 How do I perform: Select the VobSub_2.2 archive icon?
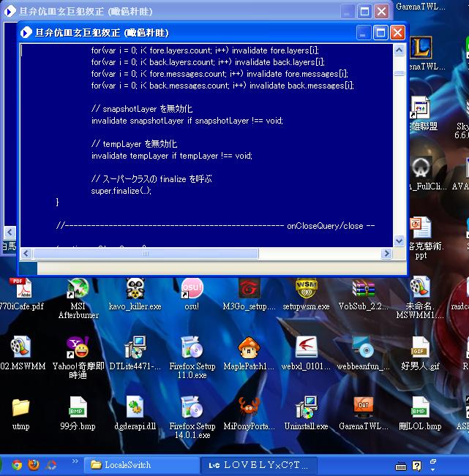(364, 288)
